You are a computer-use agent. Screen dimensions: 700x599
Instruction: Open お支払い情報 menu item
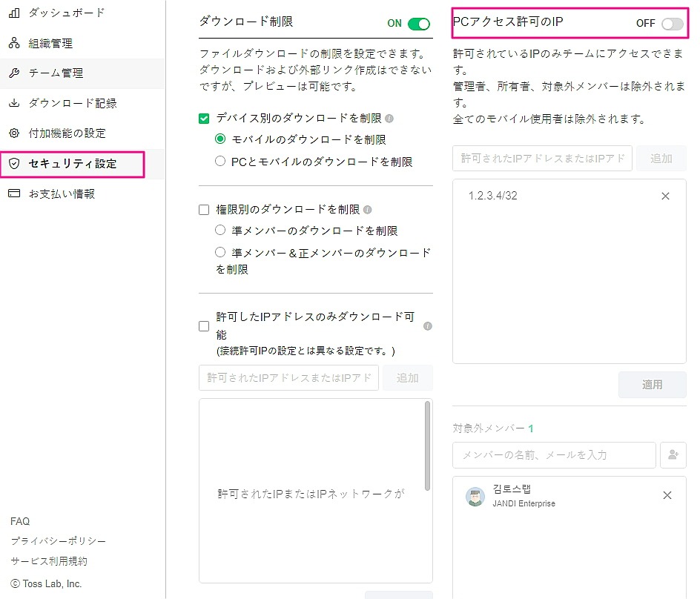(62, 194)
